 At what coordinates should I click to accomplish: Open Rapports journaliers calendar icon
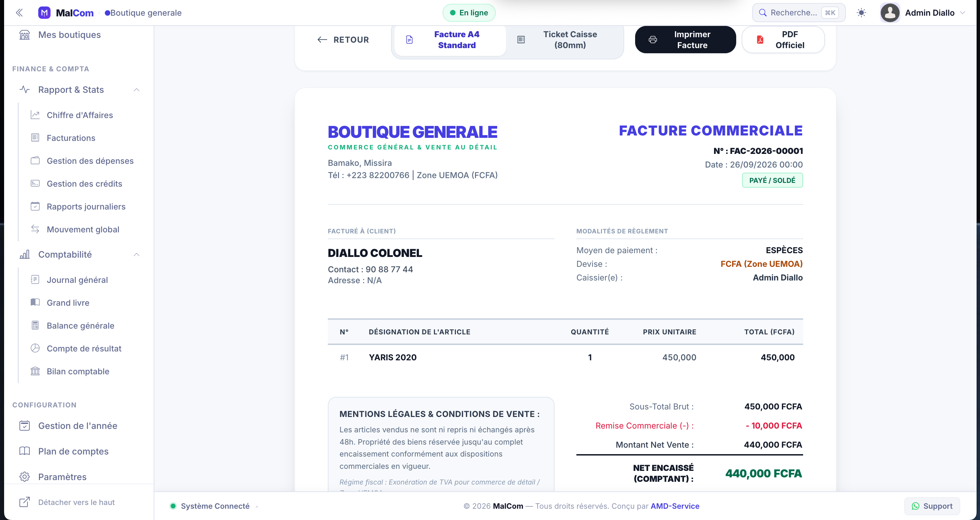[x=35, y=206]
